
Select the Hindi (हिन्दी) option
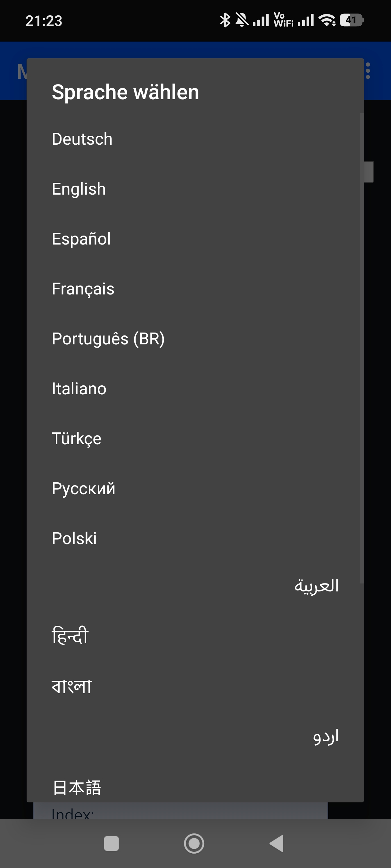click(x=70, y=636)
